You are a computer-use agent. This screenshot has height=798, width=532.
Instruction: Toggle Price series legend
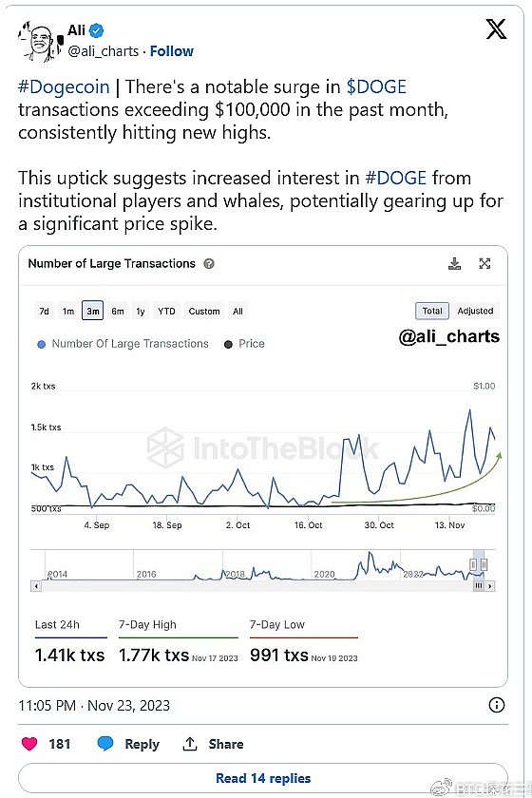tap(244, 344)
